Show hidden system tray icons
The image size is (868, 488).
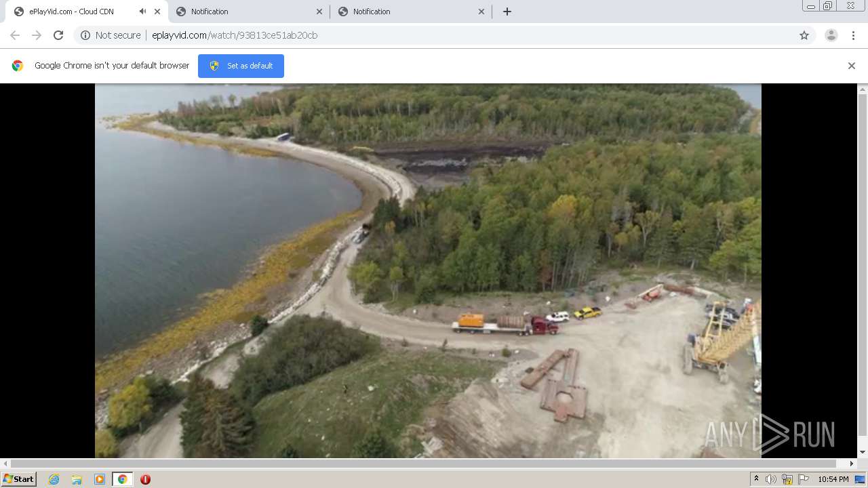tap(756, 479)
